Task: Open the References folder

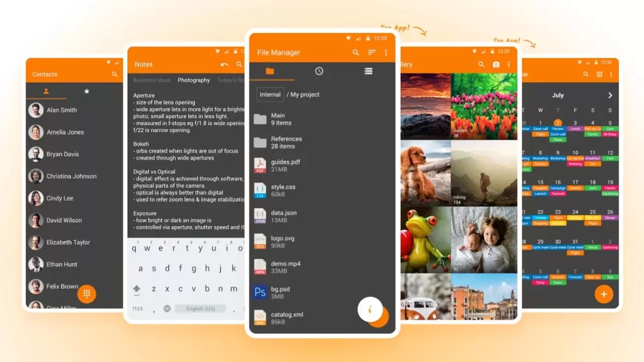Action: pos(322,142)
